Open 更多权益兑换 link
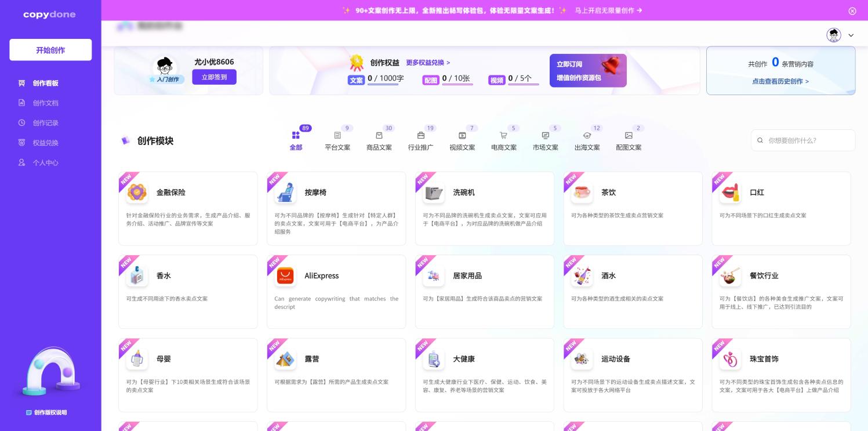Screen dimensions: 868x431 pyautogui.click(x=428, y=63)
